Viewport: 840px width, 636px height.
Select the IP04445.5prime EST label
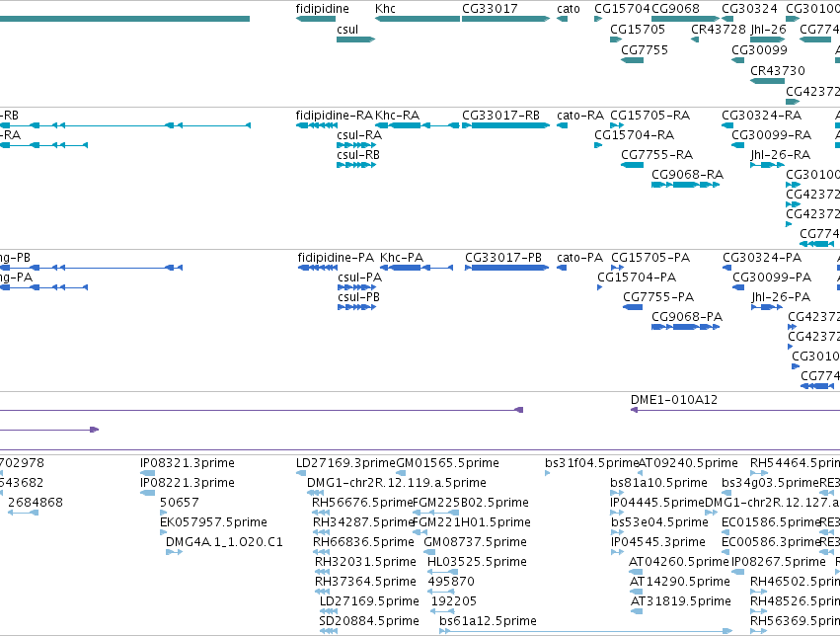pyautogui.click(x=657, y=503)
